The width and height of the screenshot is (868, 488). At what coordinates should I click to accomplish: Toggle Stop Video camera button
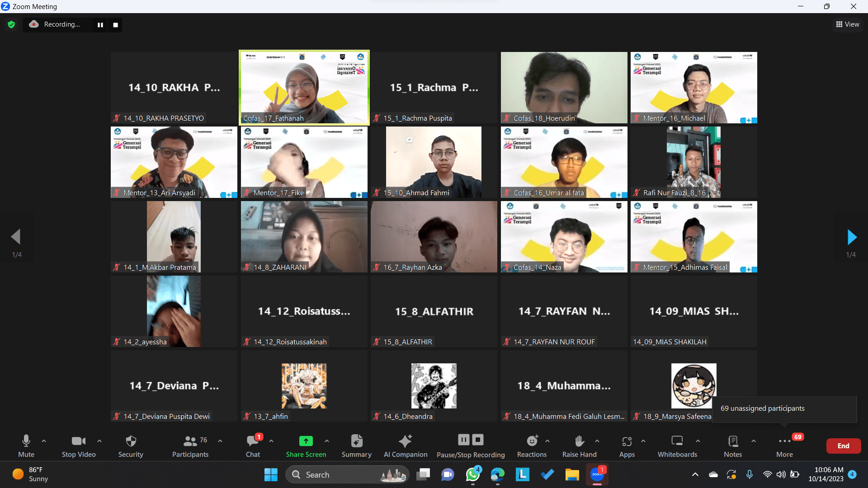coord(79,441)
